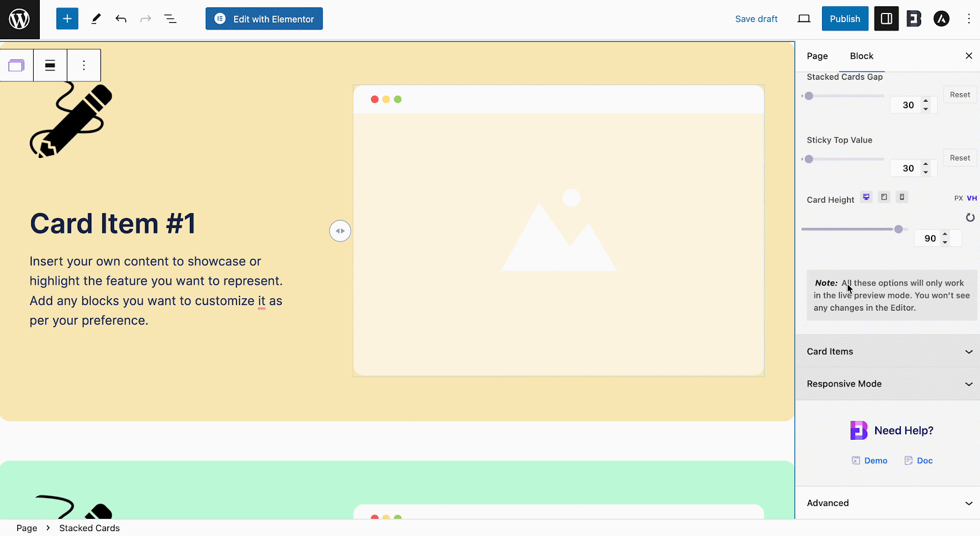The height and width of the screenshot is (536, 980).
Task: Click the Stacked Cards Gap slider handle
Action: coord(809,96)
